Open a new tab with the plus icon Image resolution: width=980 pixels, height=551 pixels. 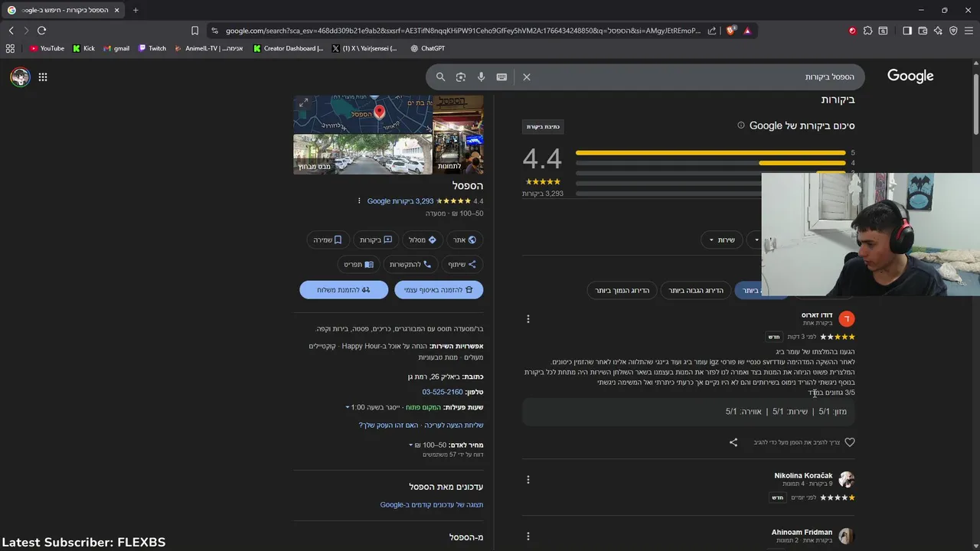click(x=136, y=10)
